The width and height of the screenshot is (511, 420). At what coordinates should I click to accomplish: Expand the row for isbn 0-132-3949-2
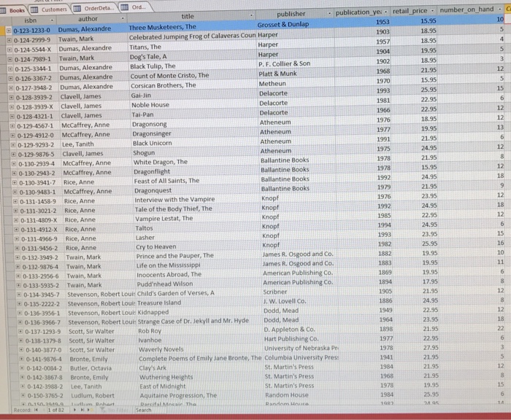[x=18, y=257]
